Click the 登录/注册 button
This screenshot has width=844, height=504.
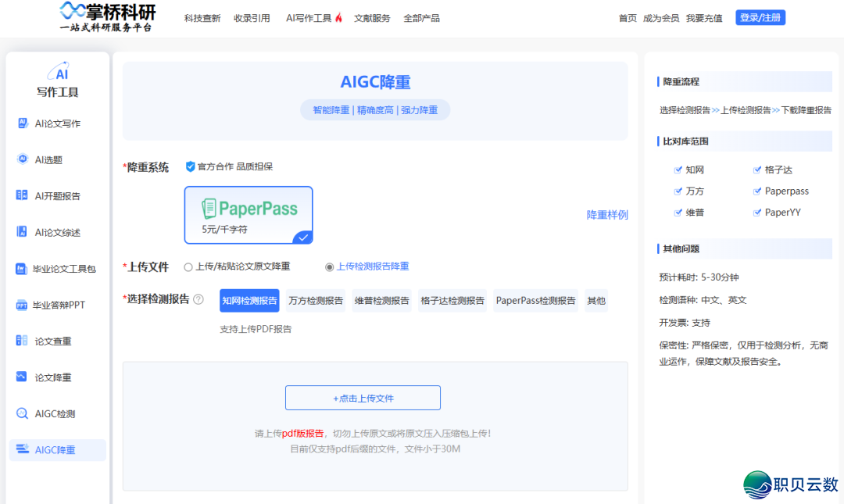(760, 18)
